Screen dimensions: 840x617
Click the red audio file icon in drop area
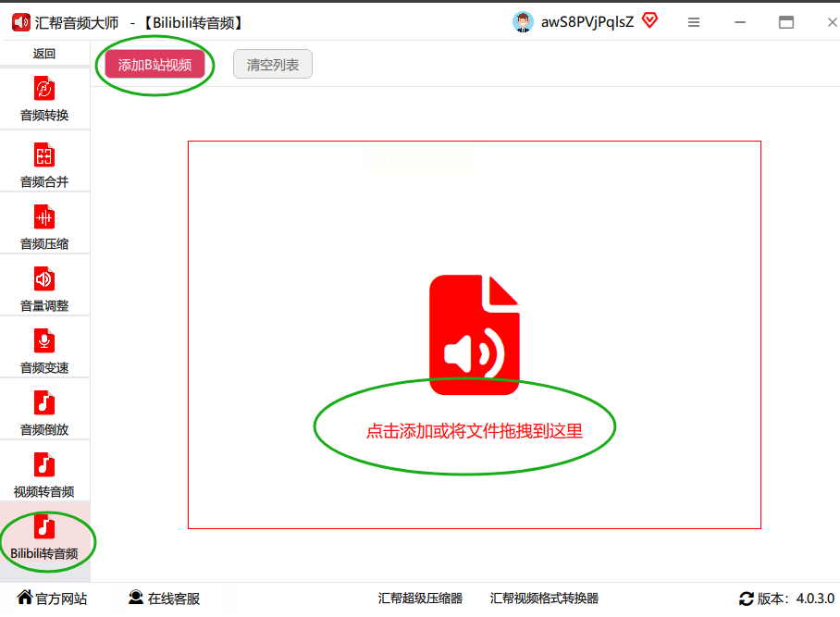[474, 335]
